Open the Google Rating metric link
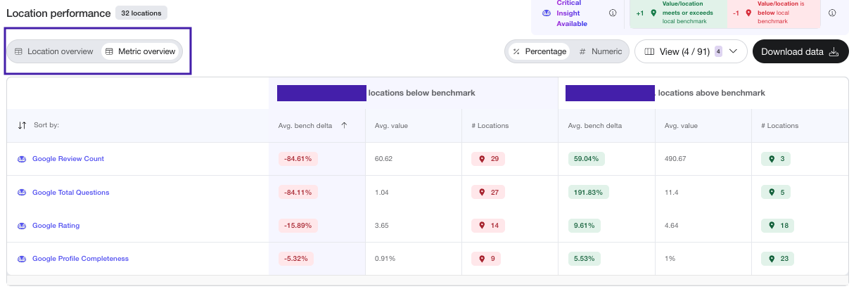 [56, 226]
